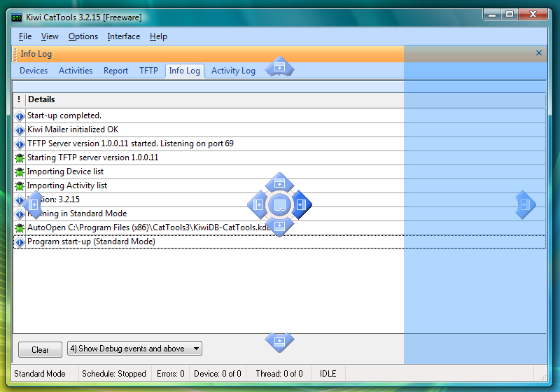Switch to the Devices tab
This screenshot has width=560, height=392.
[34, 71]
